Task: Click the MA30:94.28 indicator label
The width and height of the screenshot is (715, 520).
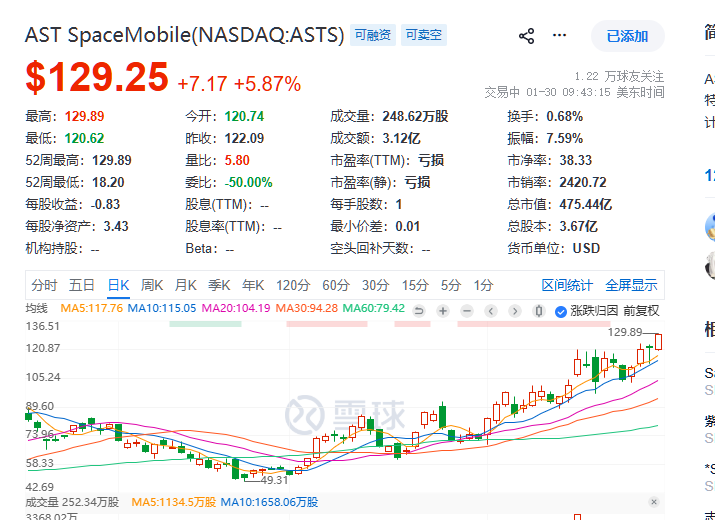Action: pyautogui.click(x=306, y=308)
